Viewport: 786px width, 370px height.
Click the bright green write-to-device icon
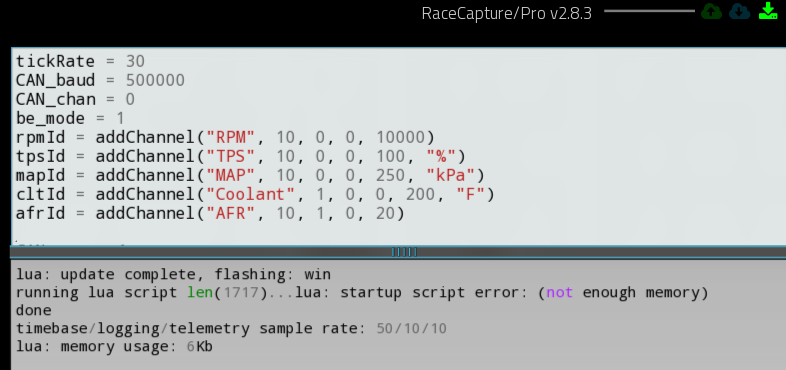[x=768, y=11]
